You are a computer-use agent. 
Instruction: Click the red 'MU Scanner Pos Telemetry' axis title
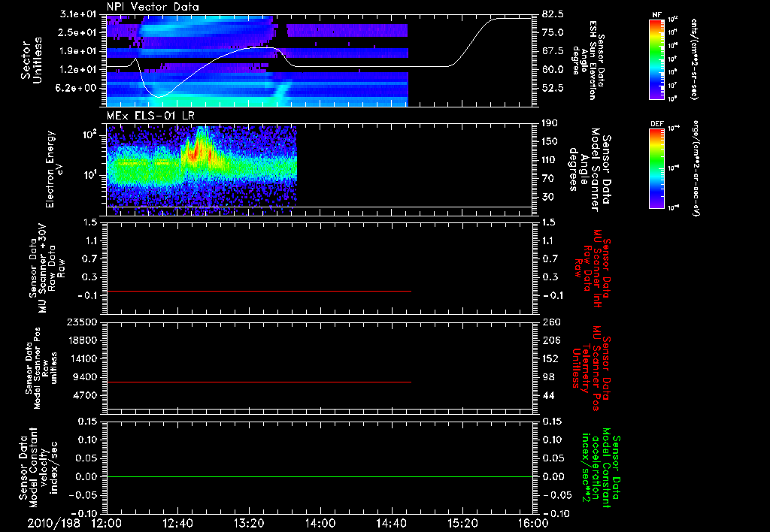coord(591,369)
